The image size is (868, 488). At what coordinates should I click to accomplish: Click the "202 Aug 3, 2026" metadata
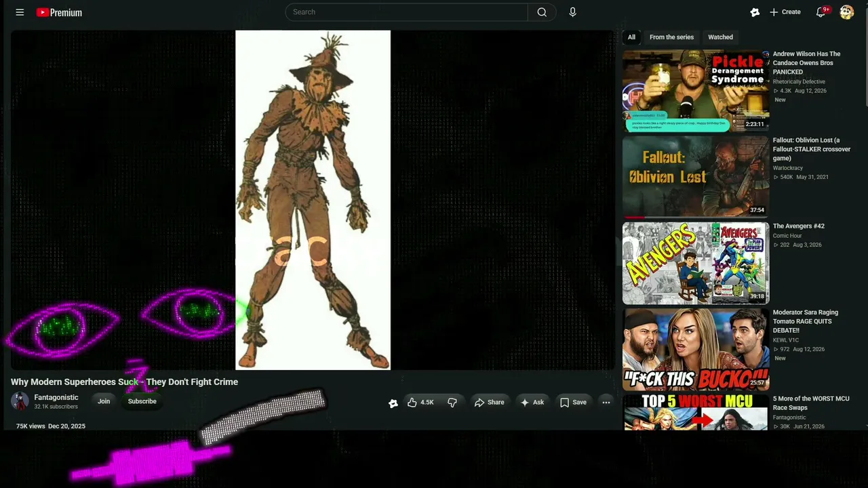[797, 245]
